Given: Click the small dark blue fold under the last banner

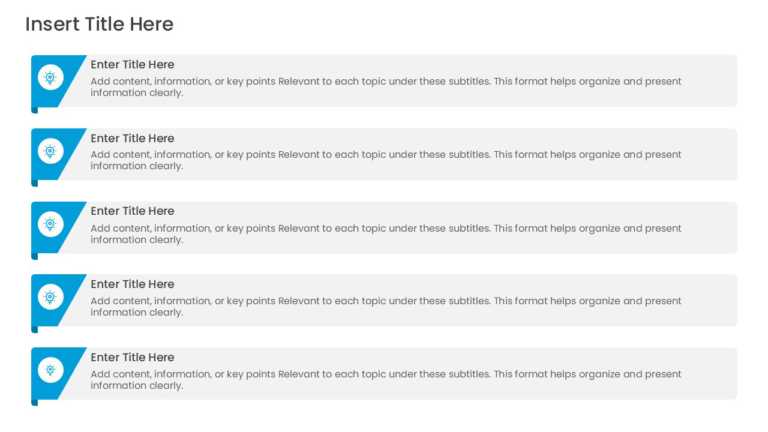Looking at the screenshot, I should (x=35, y=403).
